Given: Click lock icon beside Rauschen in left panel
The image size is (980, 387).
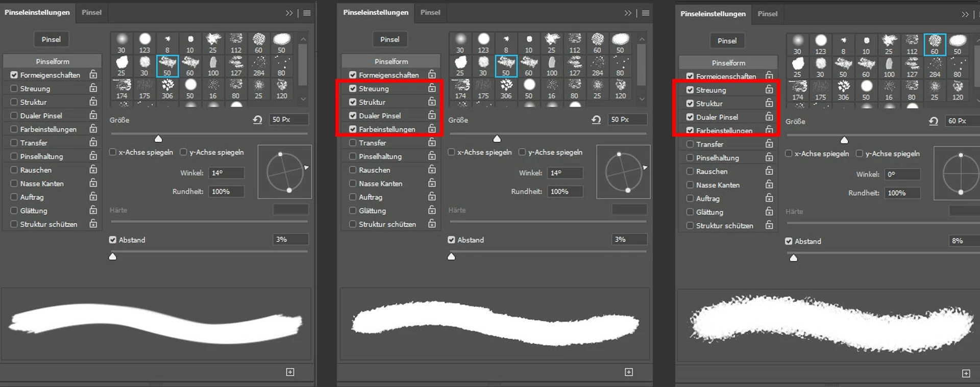Looking at the screenshot, I should (x=93, y=169).
